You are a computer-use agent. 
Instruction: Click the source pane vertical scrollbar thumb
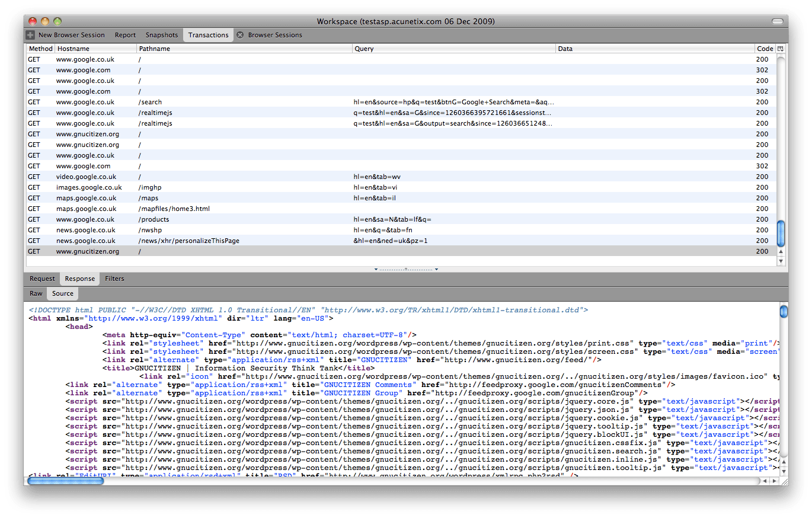pyautogui.click(x=784, y=311)
